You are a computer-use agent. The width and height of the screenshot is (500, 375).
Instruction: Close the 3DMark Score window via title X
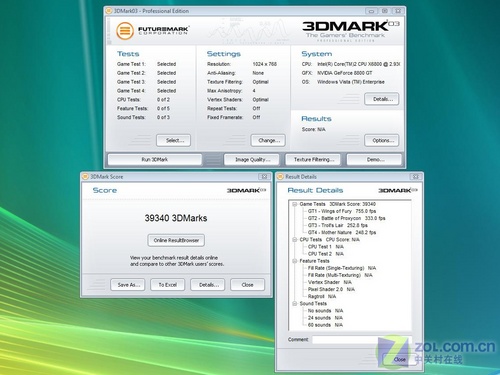(x=264, y=177)
